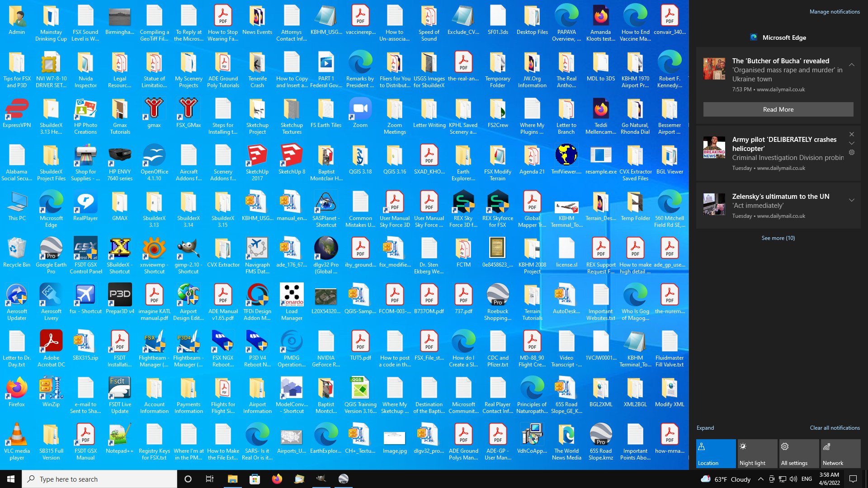Open the FSDT Live Update shortcut

120,394
